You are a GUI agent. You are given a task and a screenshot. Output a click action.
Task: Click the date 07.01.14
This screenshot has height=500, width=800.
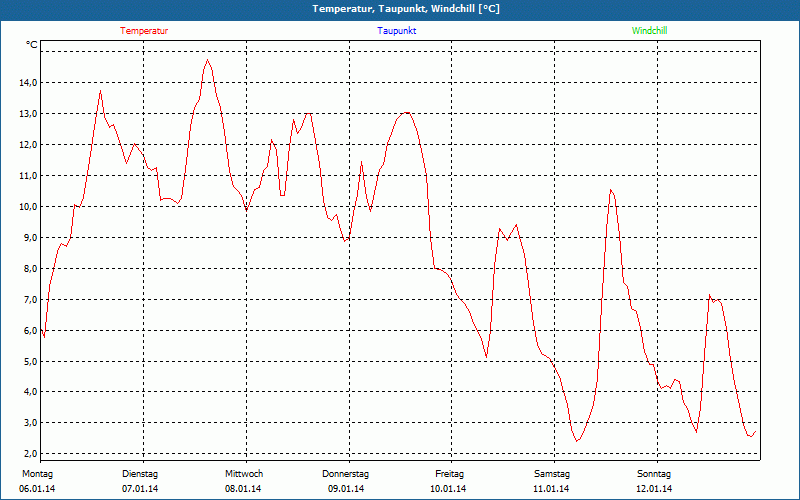click(140, 489)
